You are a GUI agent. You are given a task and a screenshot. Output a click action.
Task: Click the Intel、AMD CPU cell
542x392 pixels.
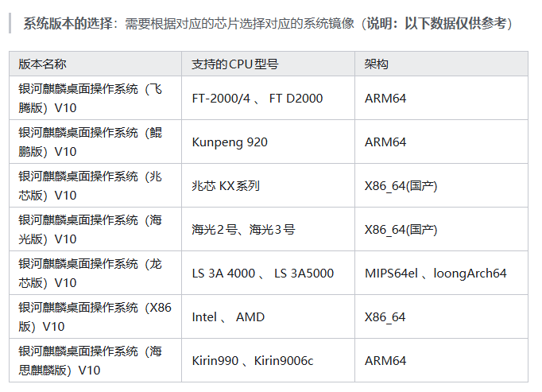click(x=228, y=317)
